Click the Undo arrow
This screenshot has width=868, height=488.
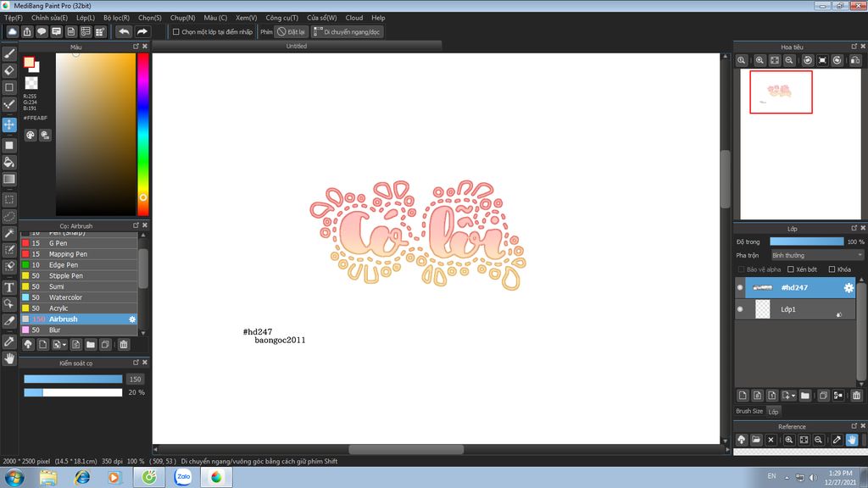pos(124,31)
